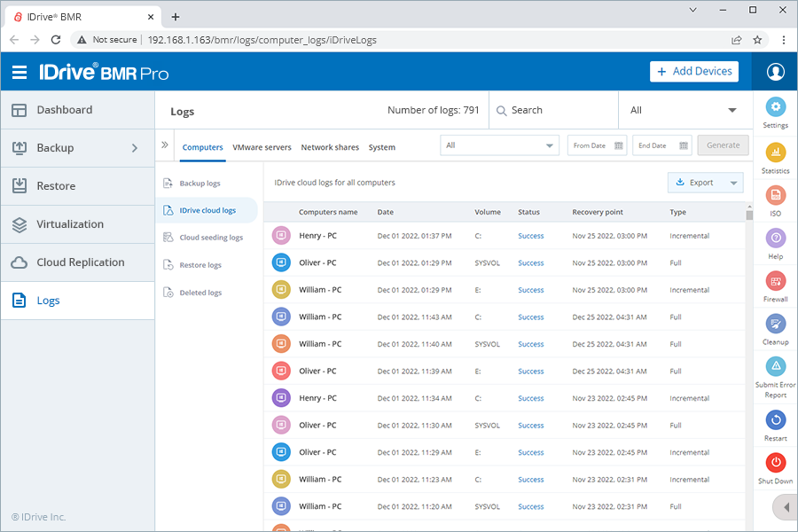
Task: Open the Statistics panel
Action: 775,153
